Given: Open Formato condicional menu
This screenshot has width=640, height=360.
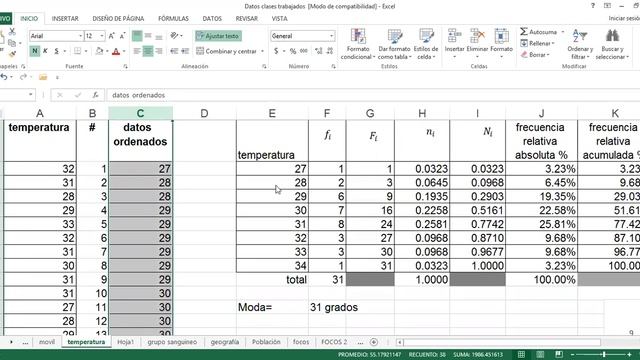Looking at the screenshot, I should click(358, 44).
